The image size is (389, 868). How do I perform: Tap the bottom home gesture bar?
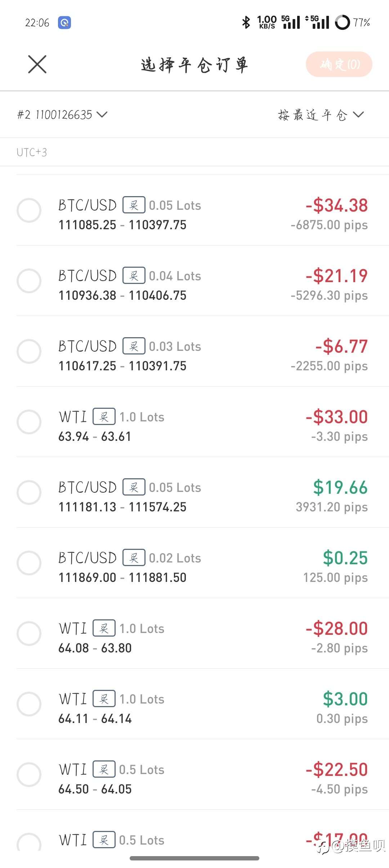tap(194, 858)
